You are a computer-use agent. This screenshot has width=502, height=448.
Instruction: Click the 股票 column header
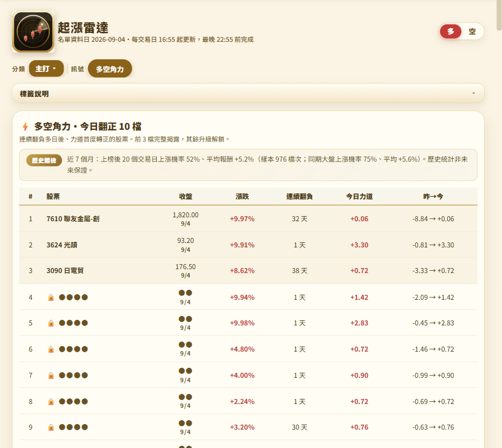(53, 196)
